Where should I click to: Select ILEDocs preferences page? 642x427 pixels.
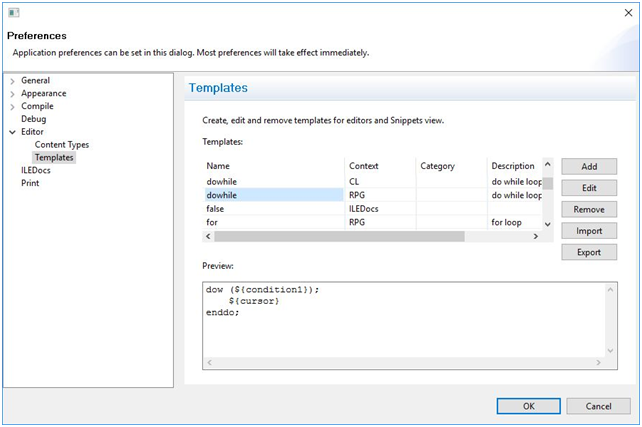tap(36, 170)
